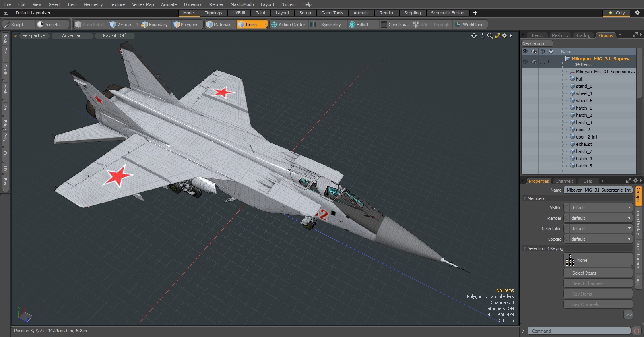
Task: Open the Default Layouts dropdown
Action: tap(33, 13)
